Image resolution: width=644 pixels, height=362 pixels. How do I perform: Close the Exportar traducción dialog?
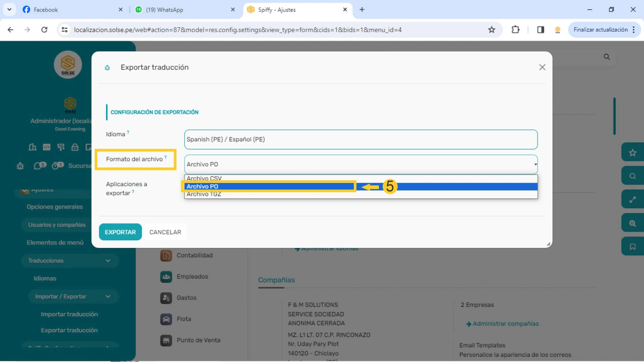coord(542,67)
